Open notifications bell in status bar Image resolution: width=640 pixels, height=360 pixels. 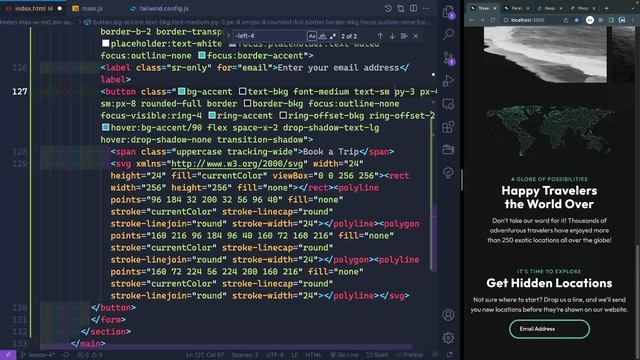tap(450, 355)
